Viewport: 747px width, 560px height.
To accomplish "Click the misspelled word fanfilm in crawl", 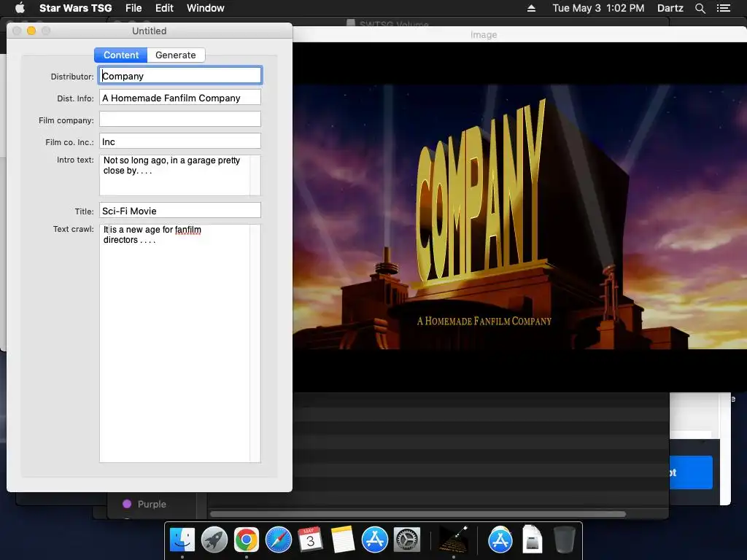I will coord(187,230).
